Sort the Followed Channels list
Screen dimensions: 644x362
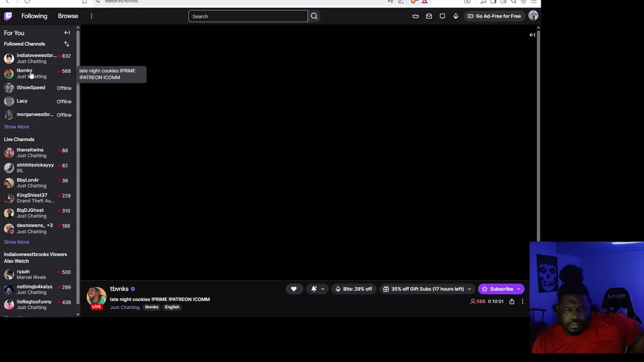point(66,44)
